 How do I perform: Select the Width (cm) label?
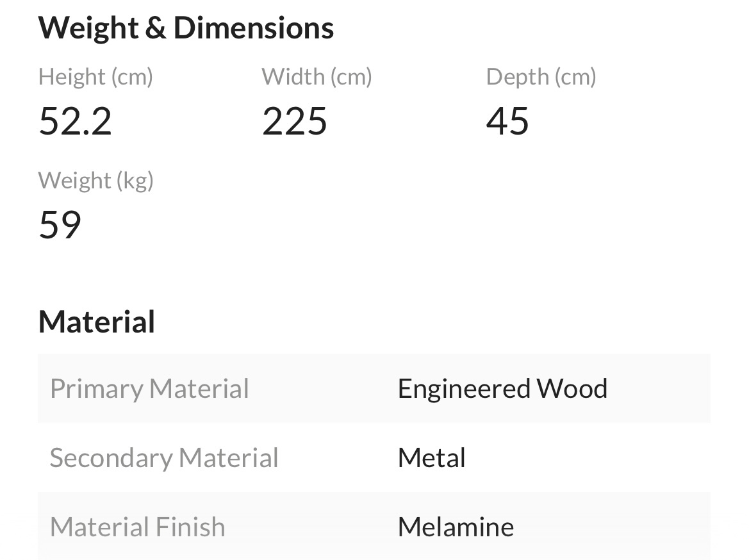(x=317, y=77)
